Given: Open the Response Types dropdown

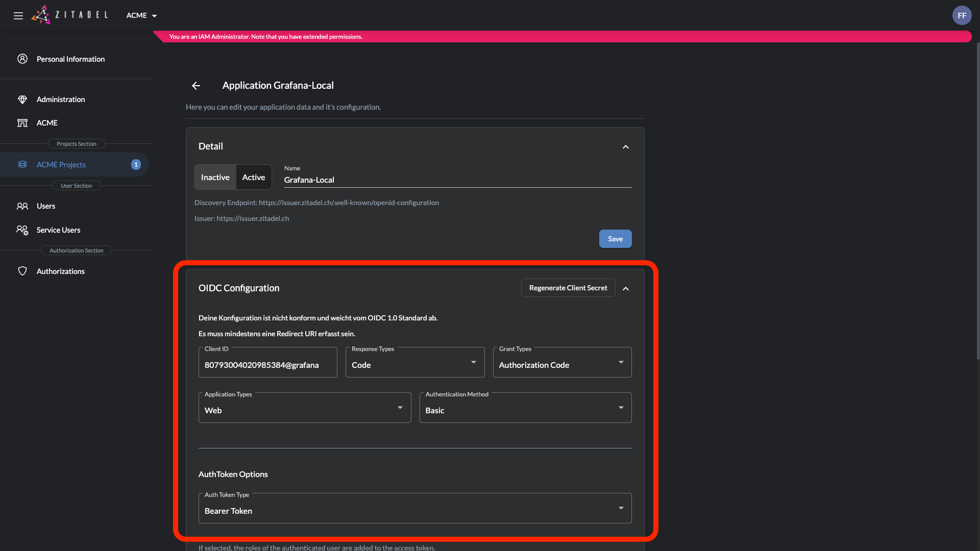Looking at the screenshot, I should pyautogui.click(x=414, y=363).
